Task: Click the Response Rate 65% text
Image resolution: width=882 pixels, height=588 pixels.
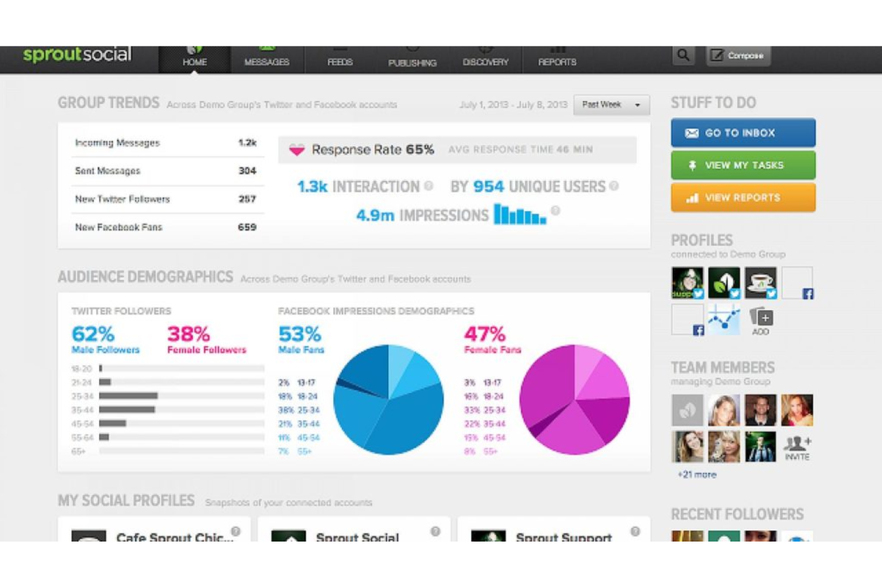Action: [x=373, y=150]
